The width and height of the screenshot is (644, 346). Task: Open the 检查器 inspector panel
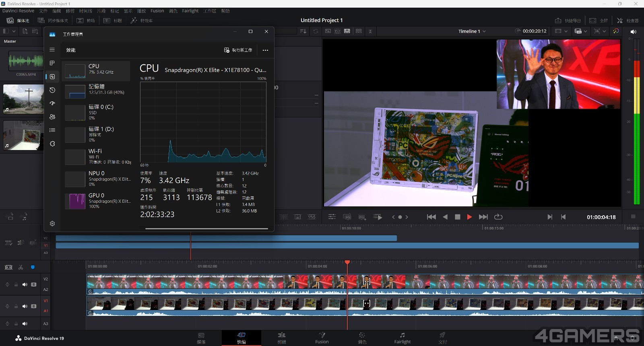tap(627, 21)
